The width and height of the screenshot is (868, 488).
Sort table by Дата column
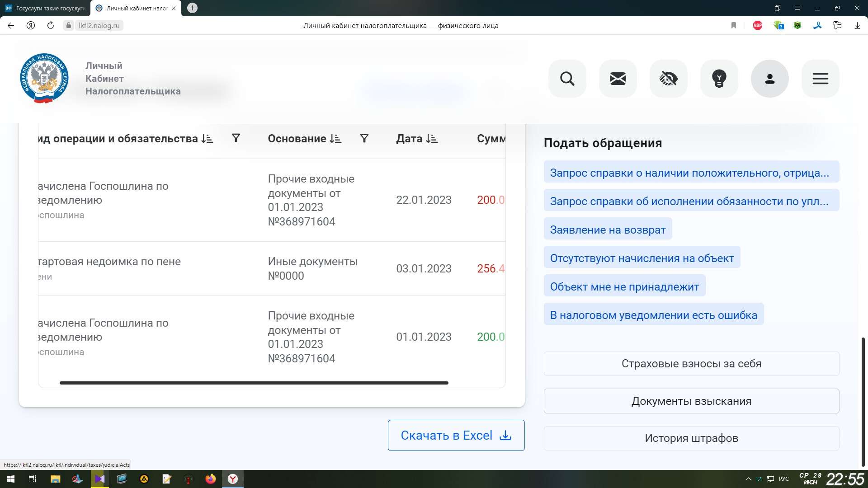(432, 139)
